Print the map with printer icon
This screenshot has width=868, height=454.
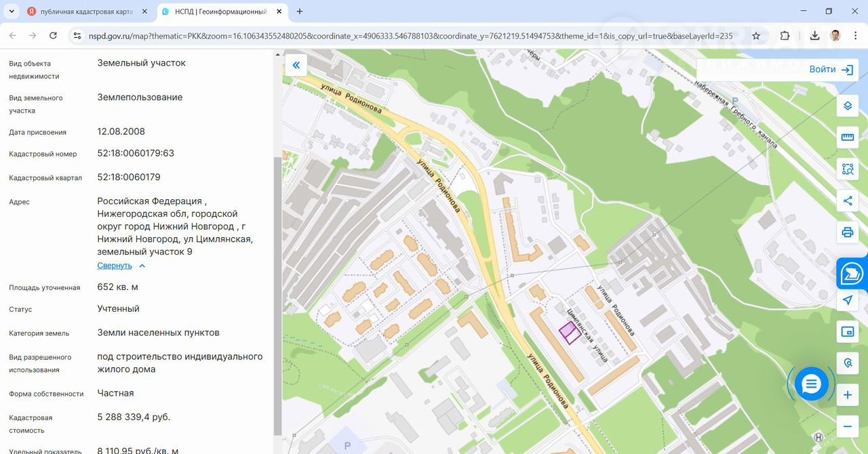[x=847, y=232]
